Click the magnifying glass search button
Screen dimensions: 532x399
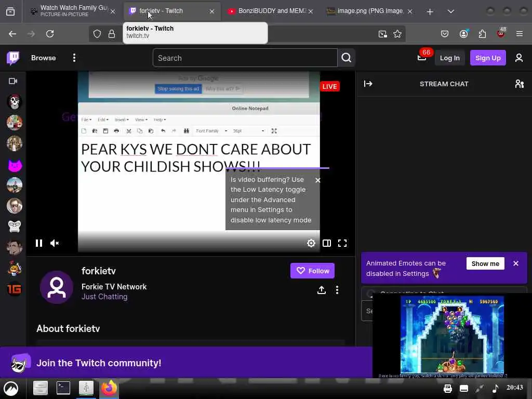coord(347,58)
